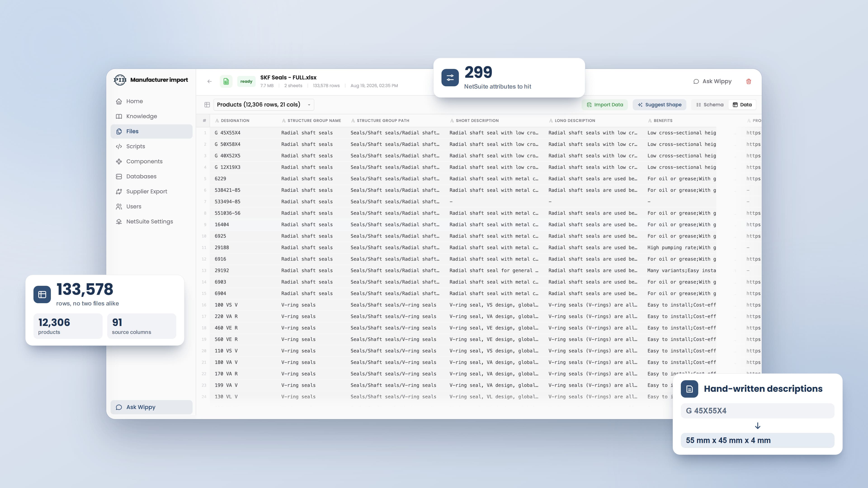Open the Users sidebar item
Image resolution: width=868 pixels, height=488 pixels.
tap(151, 206)
